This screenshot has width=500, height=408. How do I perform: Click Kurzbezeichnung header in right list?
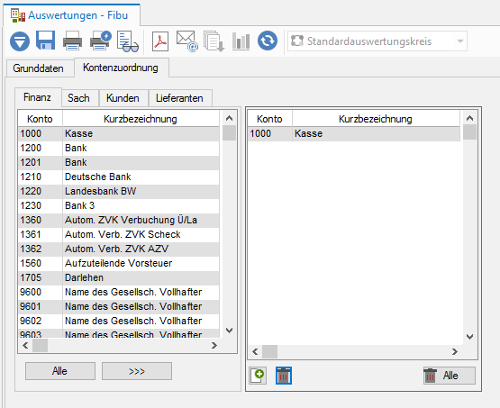point(376,119)
